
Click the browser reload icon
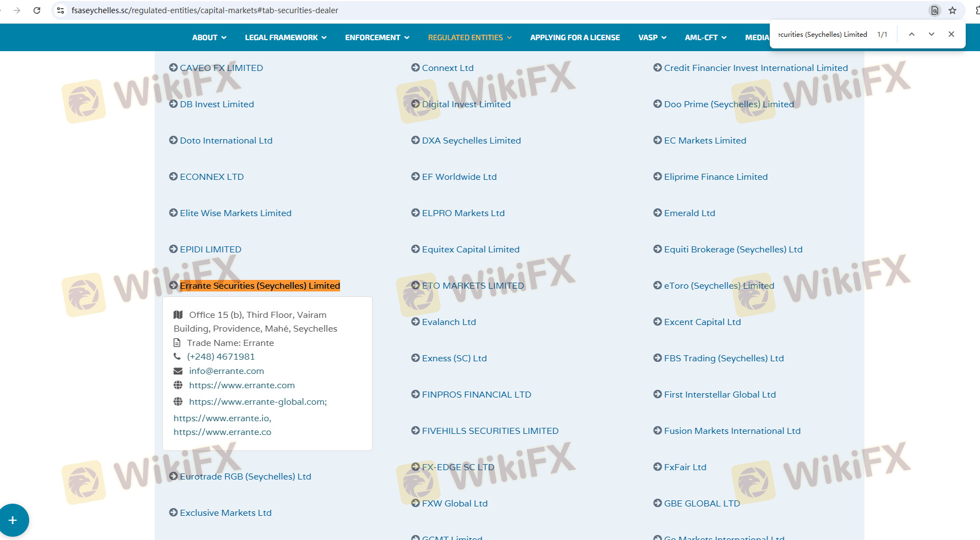tap(37, 10)
